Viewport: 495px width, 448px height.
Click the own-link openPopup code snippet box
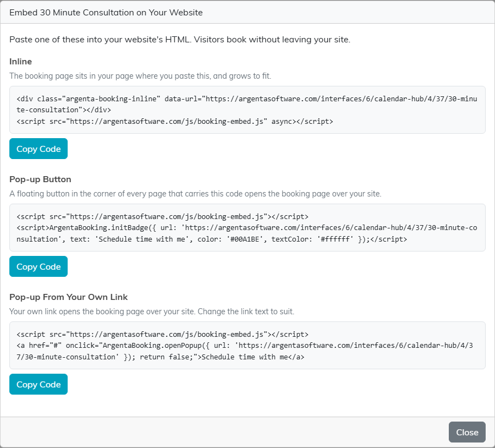247,346
